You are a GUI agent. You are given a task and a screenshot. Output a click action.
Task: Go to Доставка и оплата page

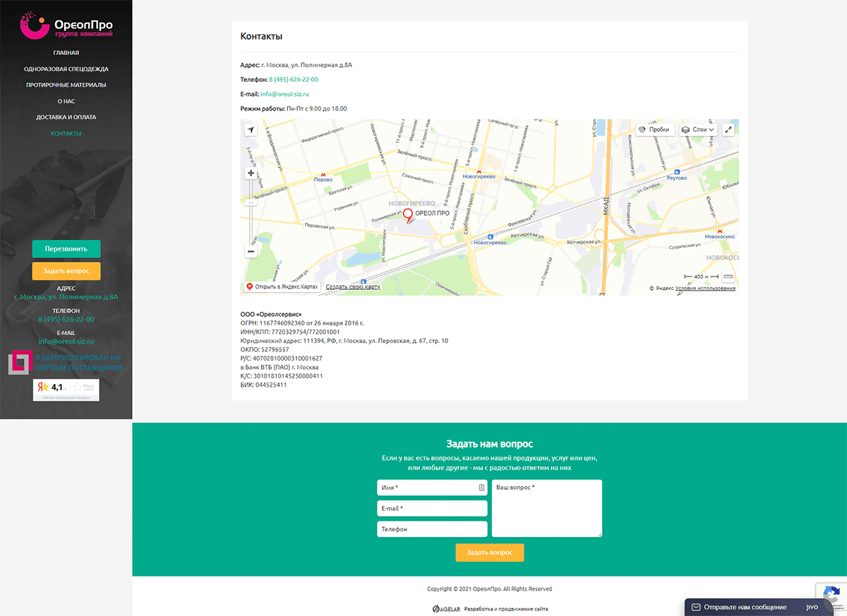pyautogui.click(x=66, y=117)
